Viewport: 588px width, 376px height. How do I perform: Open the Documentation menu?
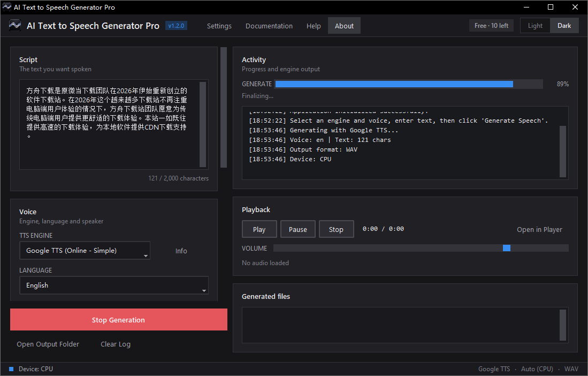tap(269, 26)
